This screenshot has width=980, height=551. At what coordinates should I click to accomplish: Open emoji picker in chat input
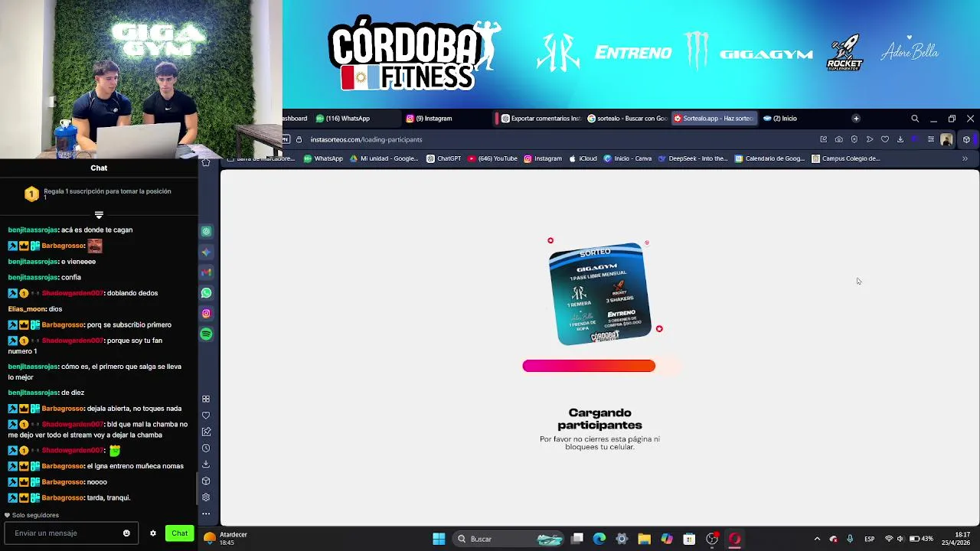point(126,533)
